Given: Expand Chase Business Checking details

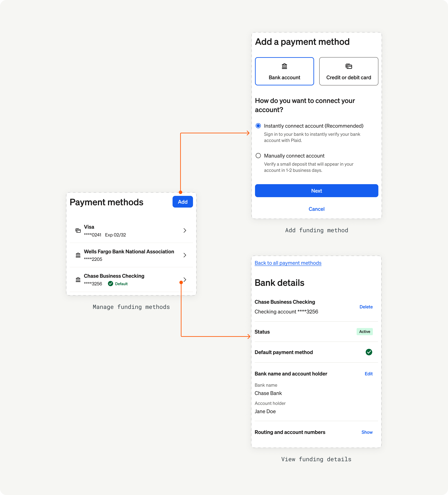Looking at the screenshot, I should [x=185, y=279].
